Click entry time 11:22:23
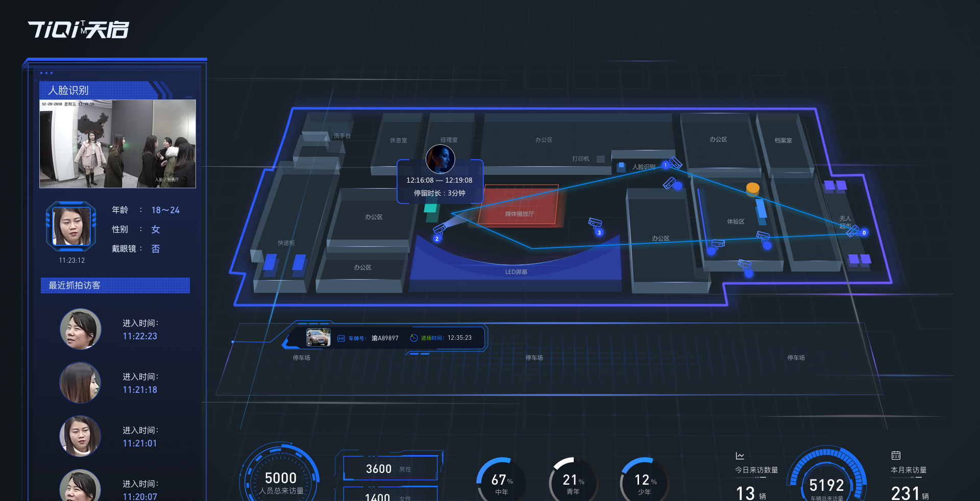The image size is (980, 501). (140, 336)
